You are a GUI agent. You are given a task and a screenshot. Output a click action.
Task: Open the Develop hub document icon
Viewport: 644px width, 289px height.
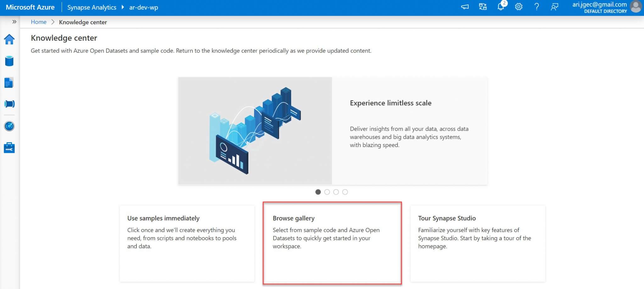click(x=9, y=83)
